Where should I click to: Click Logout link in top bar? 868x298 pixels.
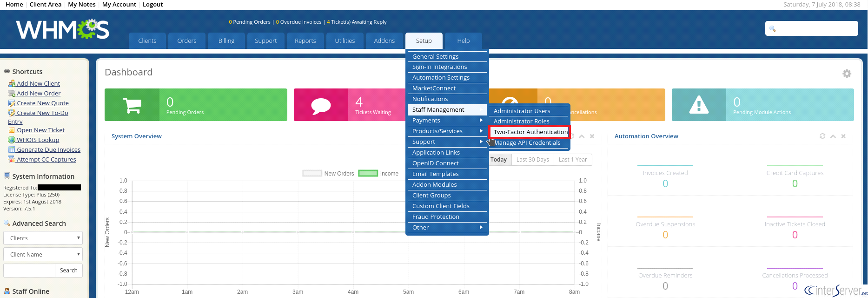click(x=153, y=4)
